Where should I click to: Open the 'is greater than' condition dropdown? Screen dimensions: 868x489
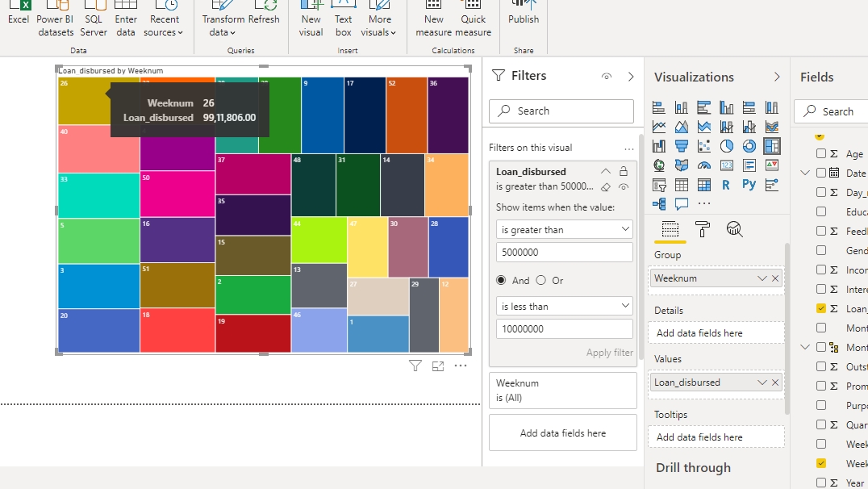pyautogui.click(x=564, y=230)
